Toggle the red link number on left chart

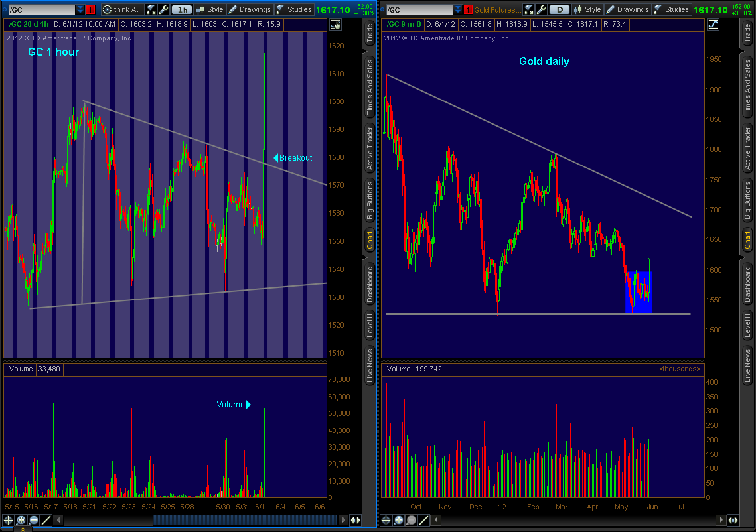(x=91, y=9)
